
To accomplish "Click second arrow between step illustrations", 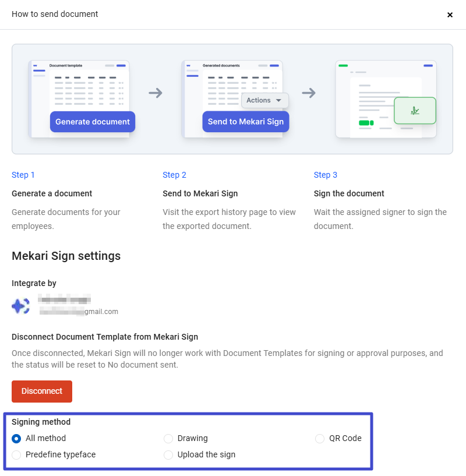I will (309, 93).
